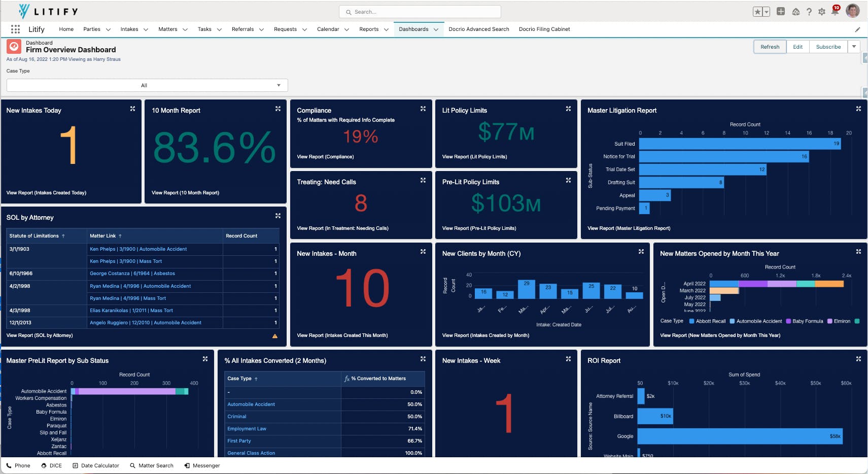This screenshot has width=868, height=474.
Task: Click the Google bar in ROI Report
Action: [x=739, y=436]
